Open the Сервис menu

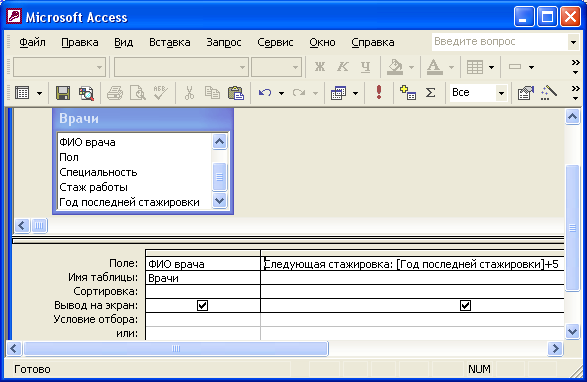pyautogui.click(x=275, y=42)
